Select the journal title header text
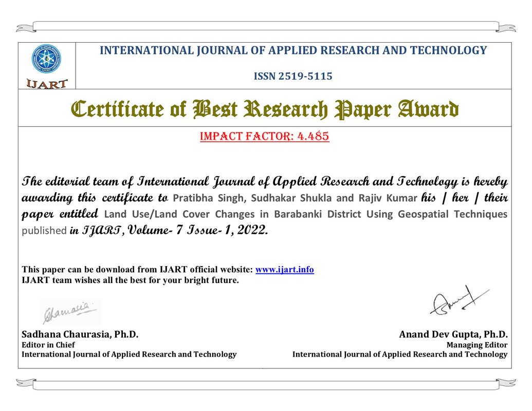The height and width of the screenshot is (411, 532). tap(293, 50)
